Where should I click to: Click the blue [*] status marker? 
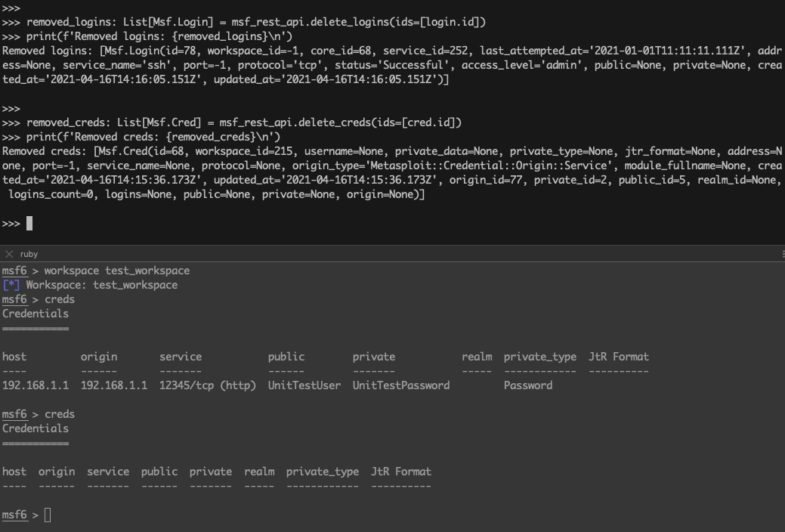[x=11, y=285]
